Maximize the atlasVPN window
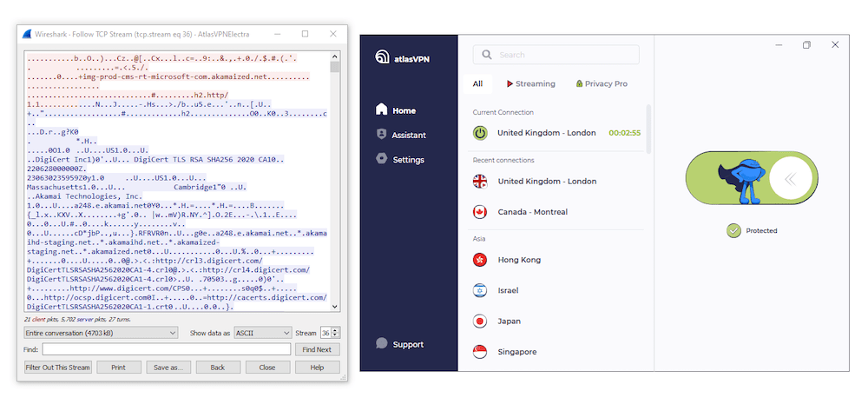868x411 pixels. pyautogui.click(x=806, y=45)
